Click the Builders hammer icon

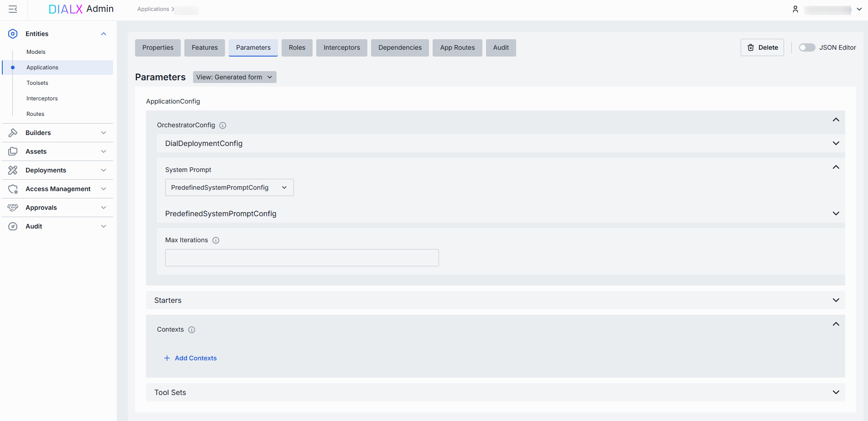tap(13, 133)
